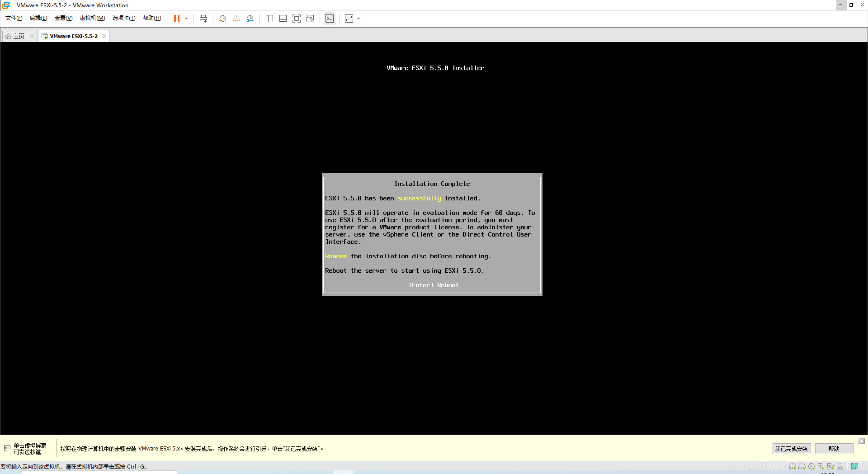Enter full screen mode
This screenshot has width=868, height=474.
tap(297, 19)
